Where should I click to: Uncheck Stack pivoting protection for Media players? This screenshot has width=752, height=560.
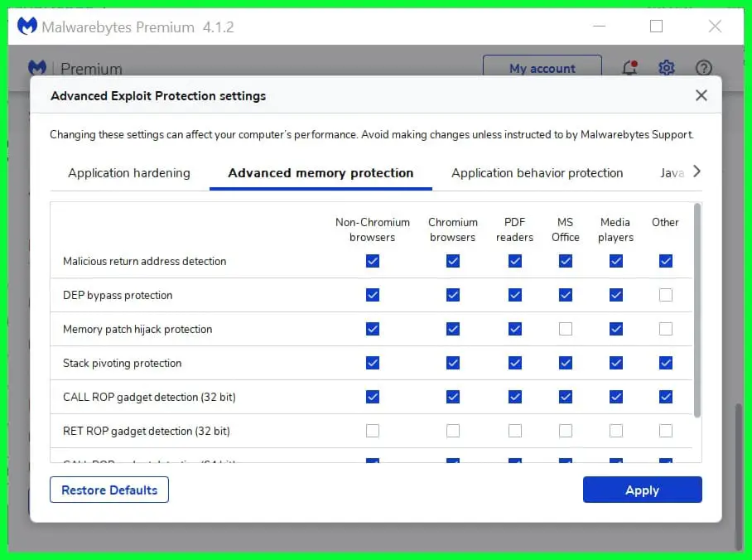coord(616,364)
